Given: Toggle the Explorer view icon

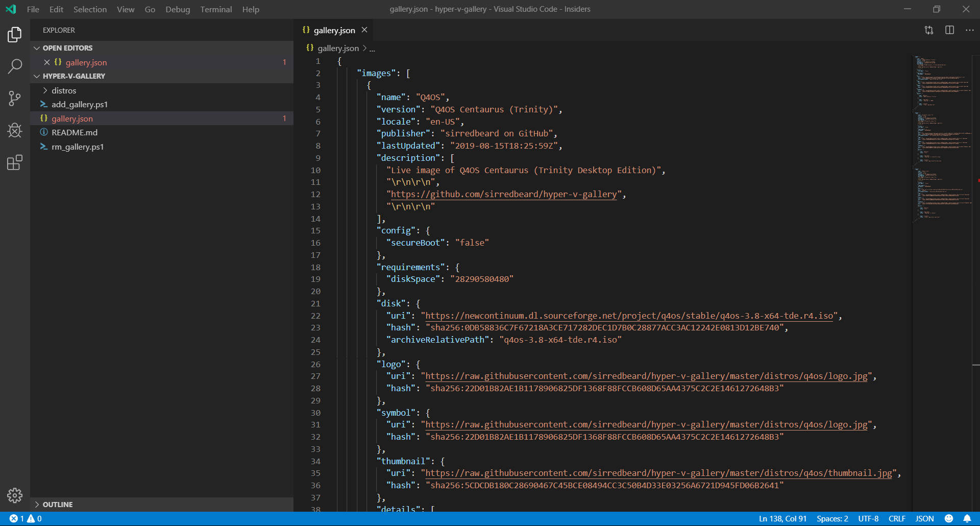Looking at the screenshot, I should click(x=15, y=34).
